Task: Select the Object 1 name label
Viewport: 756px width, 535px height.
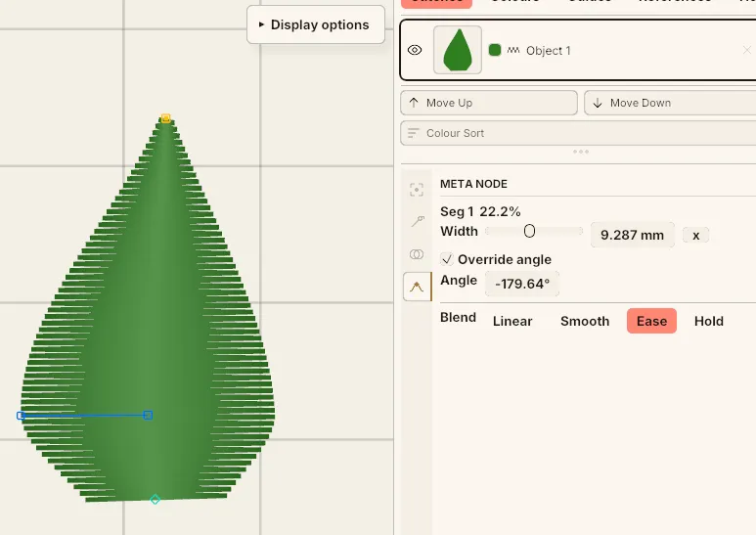Action: [x=549, y=51]
